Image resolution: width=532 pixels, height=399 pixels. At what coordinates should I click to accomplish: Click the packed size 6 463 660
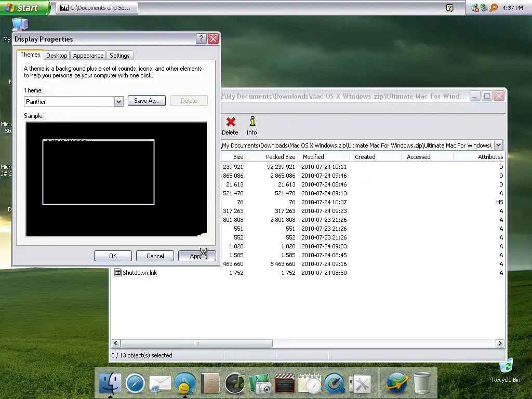(283, 263)
